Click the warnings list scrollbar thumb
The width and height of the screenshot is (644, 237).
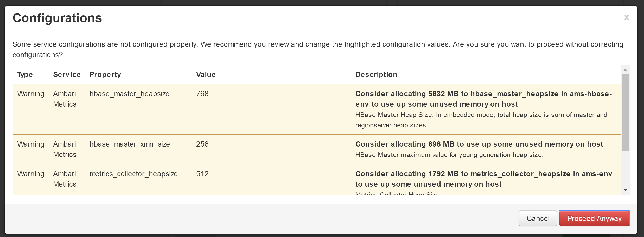(626, 112)
